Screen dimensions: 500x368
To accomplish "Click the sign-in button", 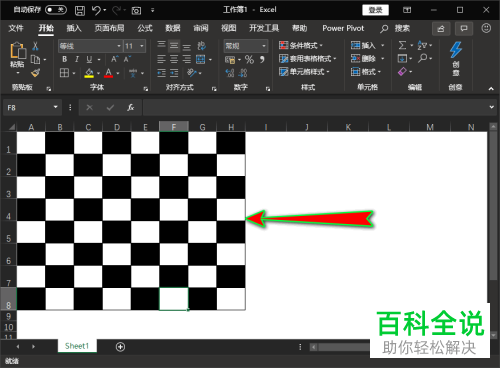I will [375, 10].
